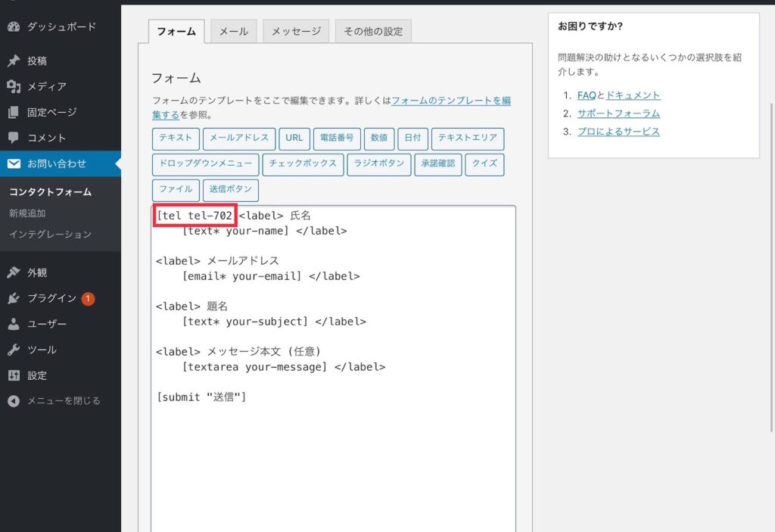This screenshot has width=775, height=532.
Task: Click the wrench icon for ツール
Action: coord(14,350)
